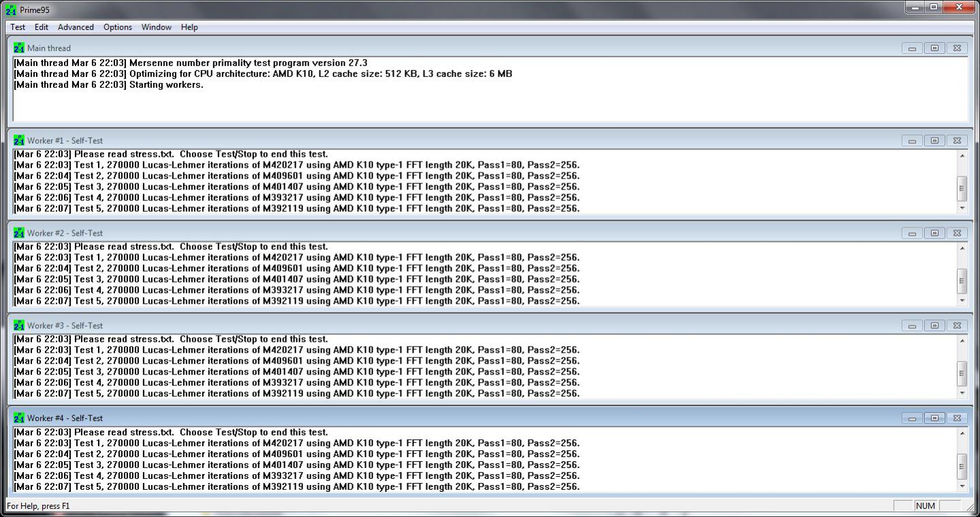
Task: Open the Edit menu
Action: coord(42,27)
